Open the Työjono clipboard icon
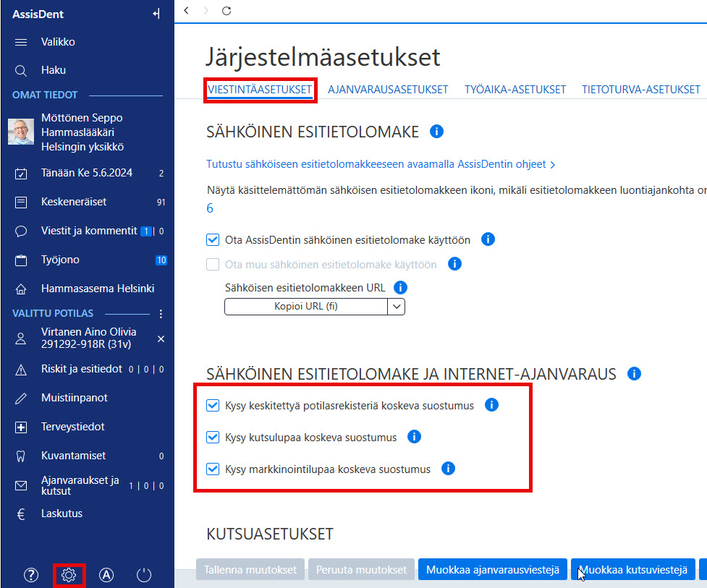Image resolution: width=707 pixels, height=588 pixels. (21, 260)
